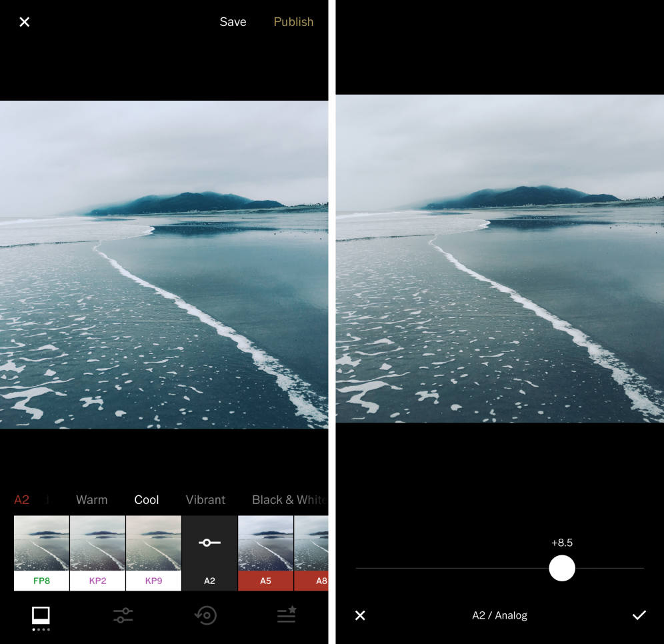
Task: Open the Presets panel icon
Action: (40, 615)
